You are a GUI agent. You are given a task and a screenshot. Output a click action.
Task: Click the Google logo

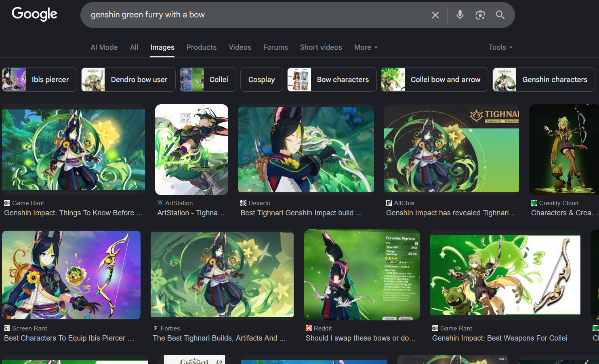34,14
